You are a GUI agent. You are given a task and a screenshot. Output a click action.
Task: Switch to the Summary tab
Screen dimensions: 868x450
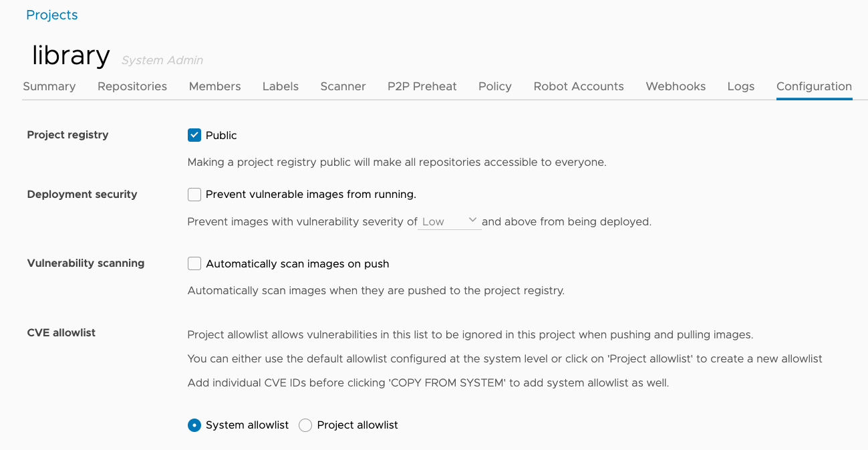tap(49, 86)
